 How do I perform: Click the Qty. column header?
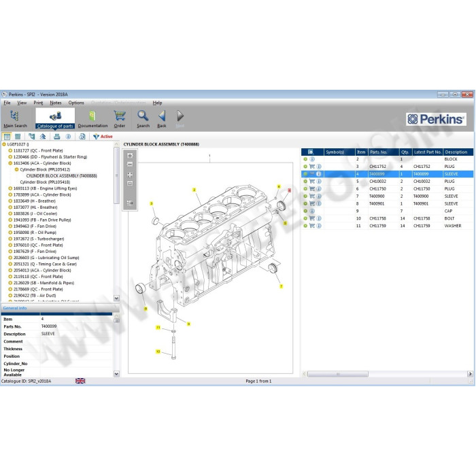coord(405,152)
